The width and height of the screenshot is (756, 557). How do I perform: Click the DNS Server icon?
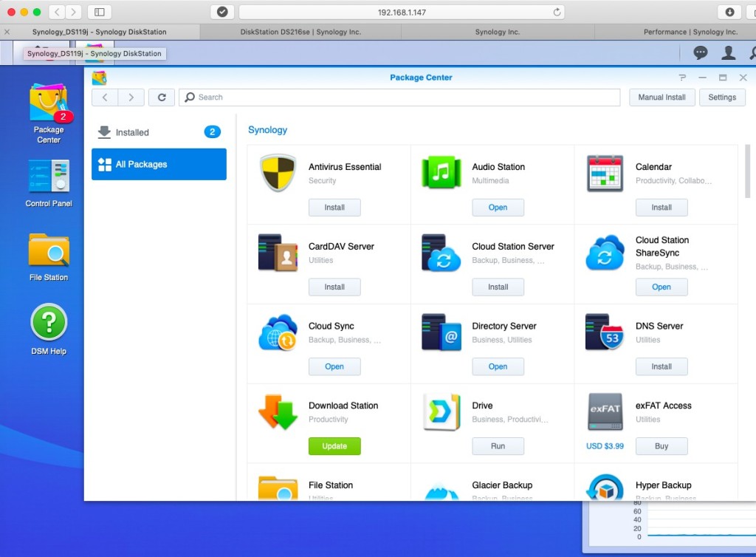click(x=605, y=332)
